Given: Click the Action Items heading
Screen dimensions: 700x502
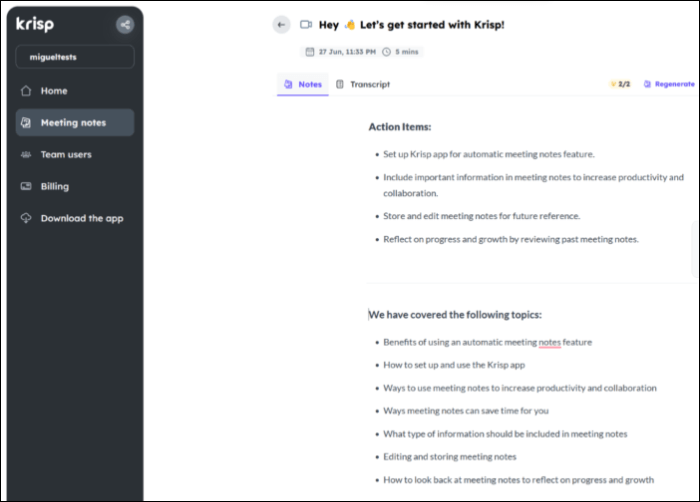Looking at the screenshot, I should [400, 128].
